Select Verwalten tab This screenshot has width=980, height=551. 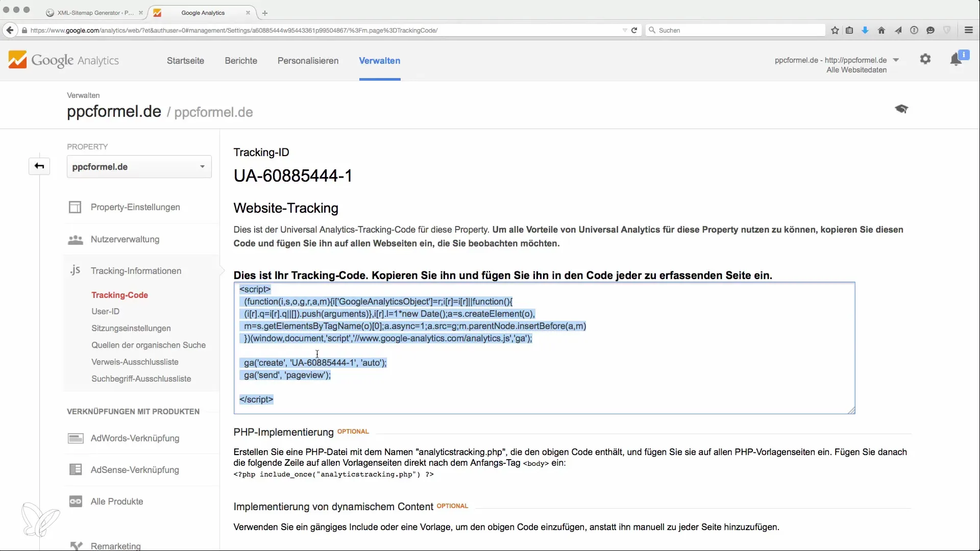click(379, 61)
